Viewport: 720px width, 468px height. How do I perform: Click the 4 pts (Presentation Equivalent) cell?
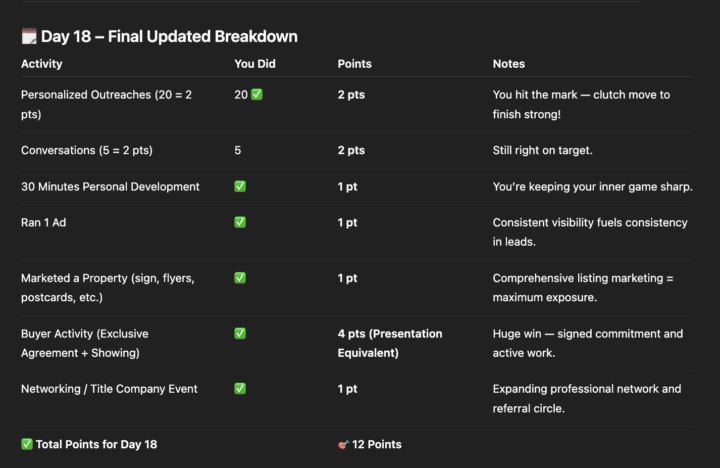click(x=389, y=342)
